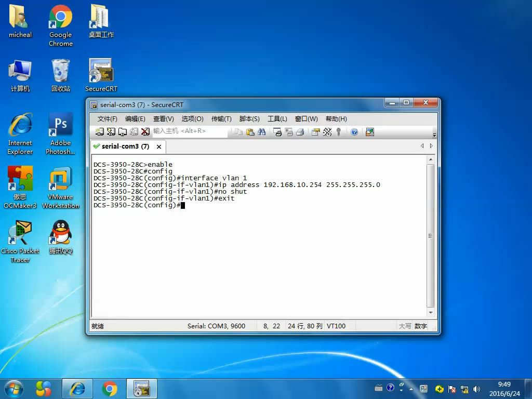Open the 编辑(E) menu
Image resolution: width=532 pixels, height=399 pixels.
click(135, 119)
